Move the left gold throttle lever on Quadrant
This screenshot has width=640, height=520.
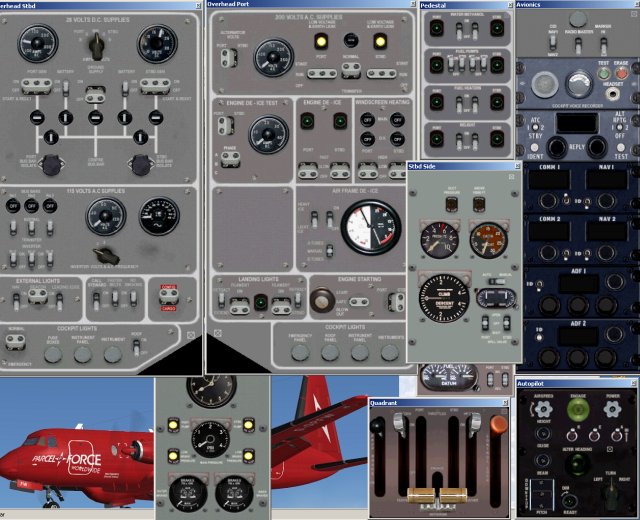pos(421,495)
